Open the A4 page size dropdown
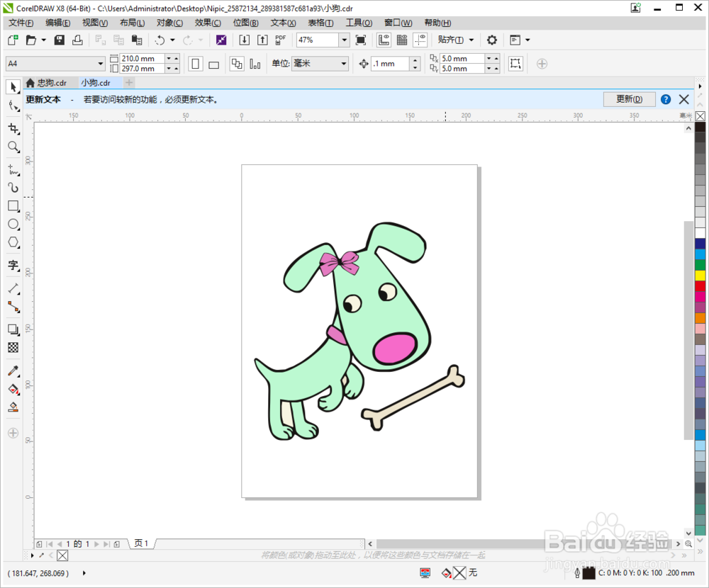 [101, 64]
